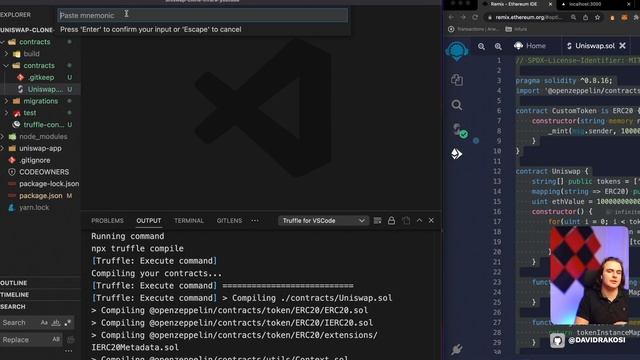This screenshot has width=640, height=360.
Task: Reload the Remix browser page
Action: coord(475,17)
